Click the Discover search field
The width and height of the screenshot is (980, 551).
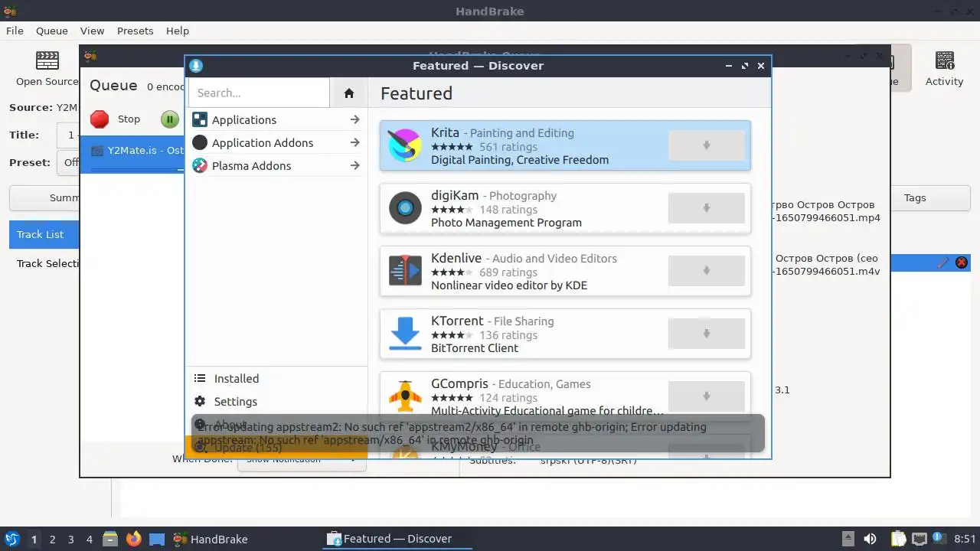[259, 93]
